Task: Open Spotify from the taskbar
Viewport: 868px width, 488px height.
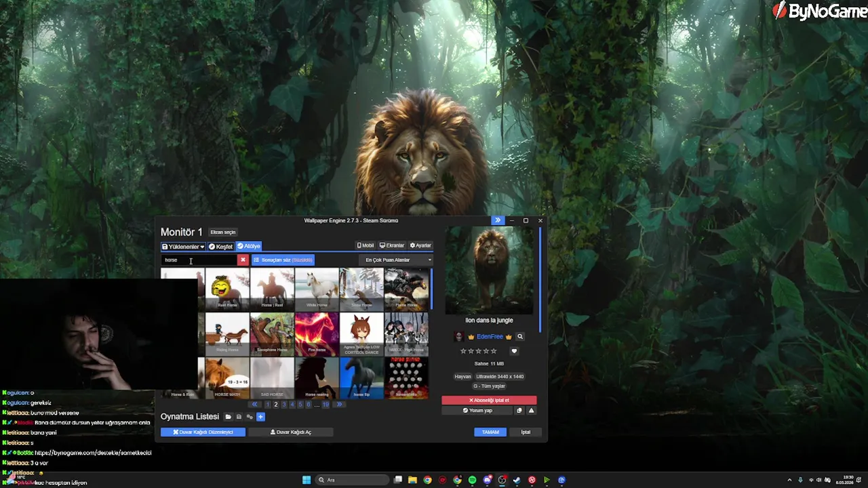Action: coord(472,480)
